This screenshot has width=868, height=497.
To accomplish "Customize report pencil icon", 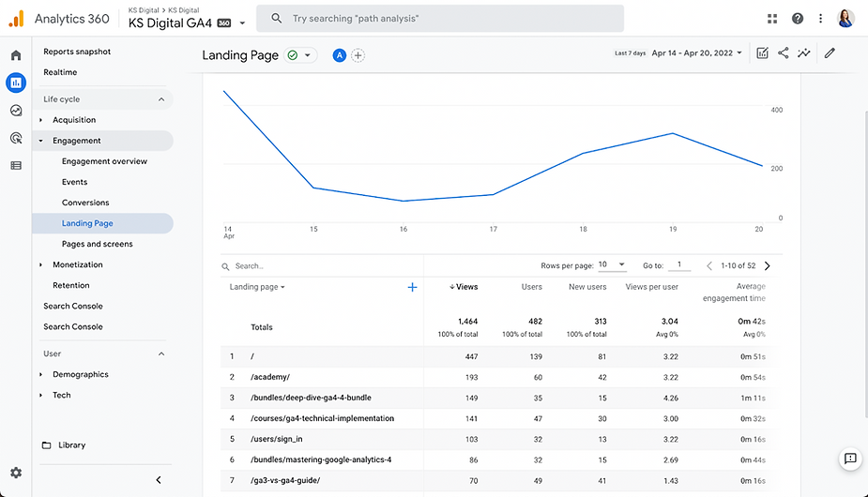I will point(830,53).
